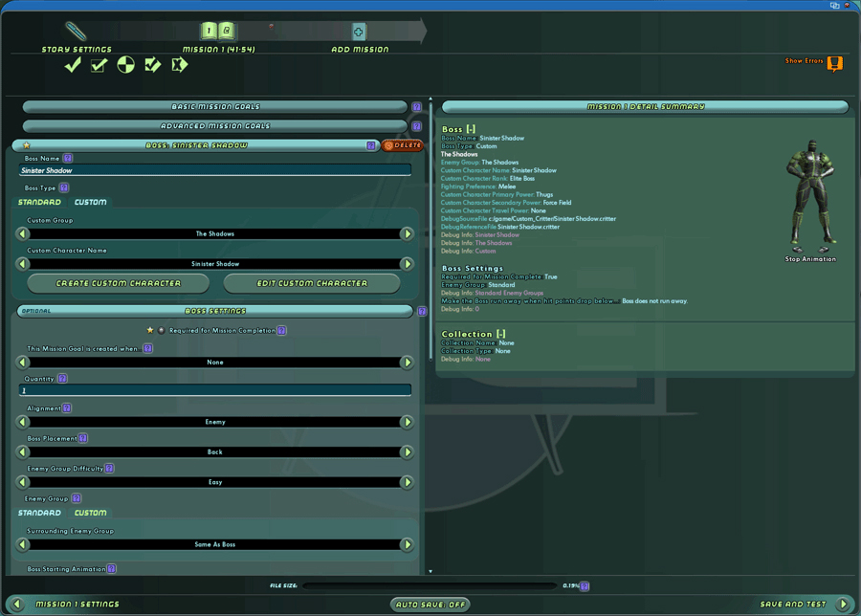Open help for Basic Mission Goals
Screen dimensions: 861x616
point(417,106)
